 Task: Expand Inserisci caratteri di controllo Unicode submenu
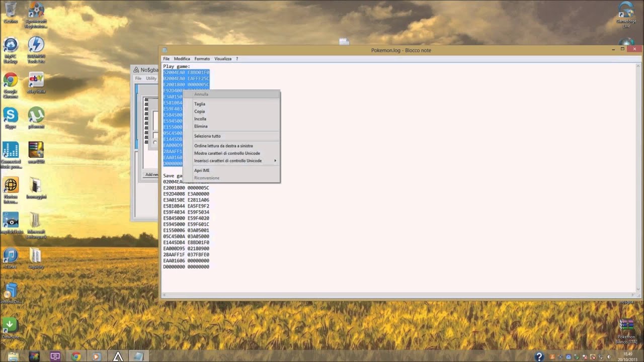(231, 161)
